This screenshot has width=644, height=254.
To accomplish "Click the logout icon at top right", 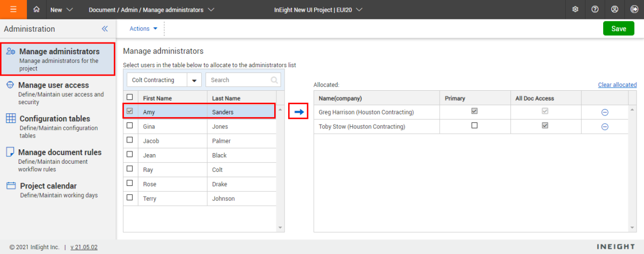I will pos(634,10).
